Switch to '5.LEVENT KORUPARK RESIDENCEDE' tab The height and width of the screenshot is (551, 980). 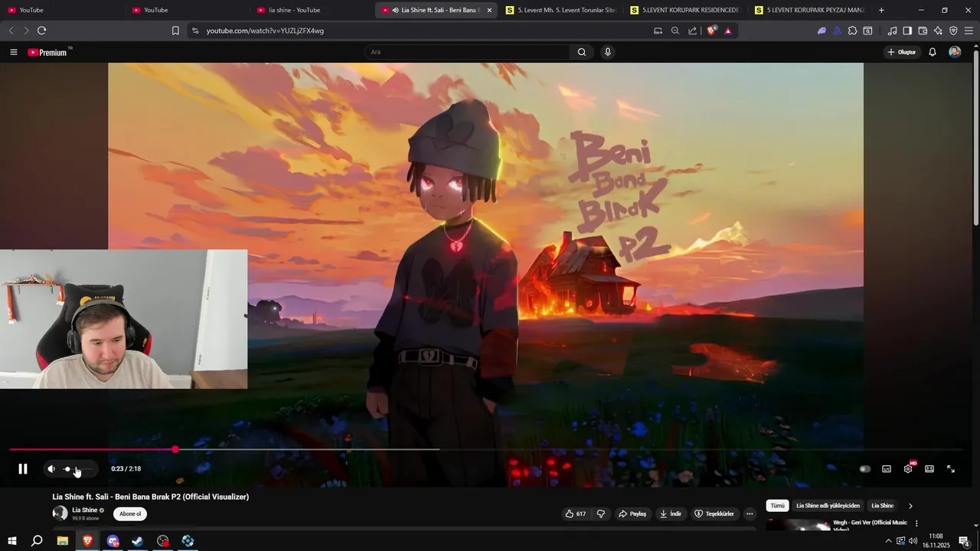pyautogui.click(x=685, y=10)
